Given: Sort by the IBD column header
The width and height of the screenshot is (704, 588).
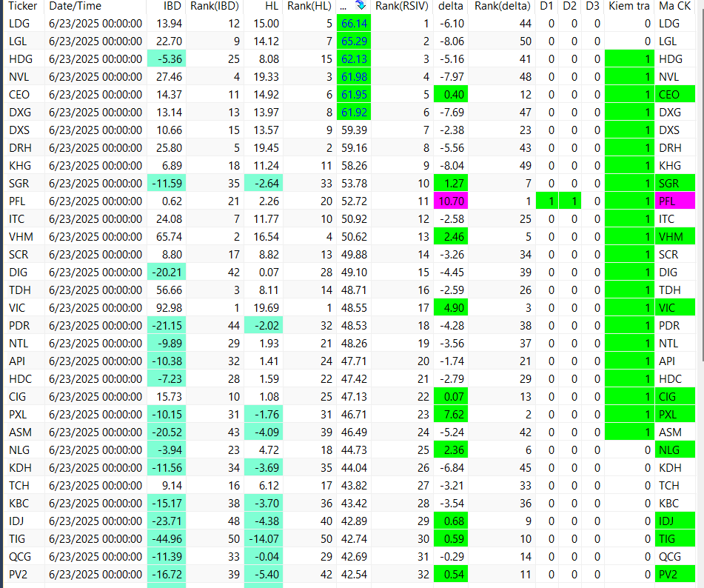Looking at the screenshot, I should [166, 6].
